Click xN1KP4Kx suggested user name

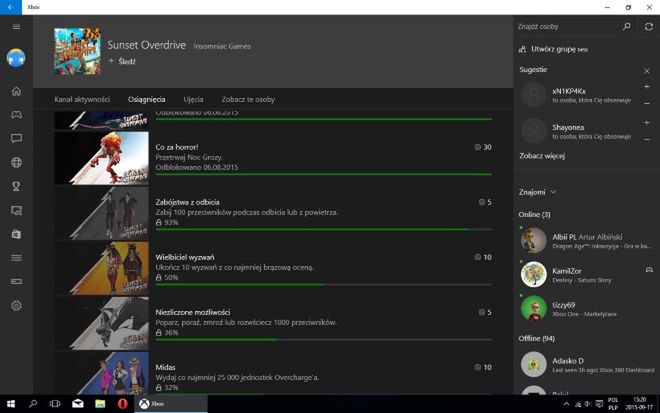(569, 91)
